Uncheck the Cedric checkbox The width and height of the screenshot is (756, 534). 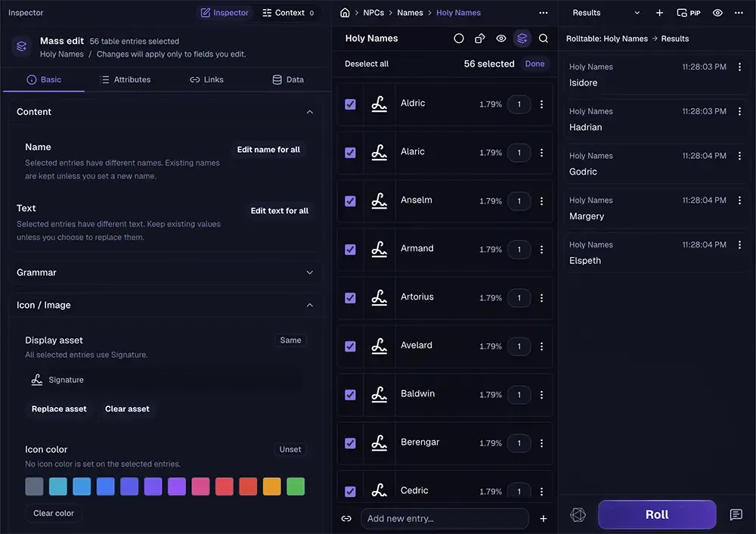350,492
